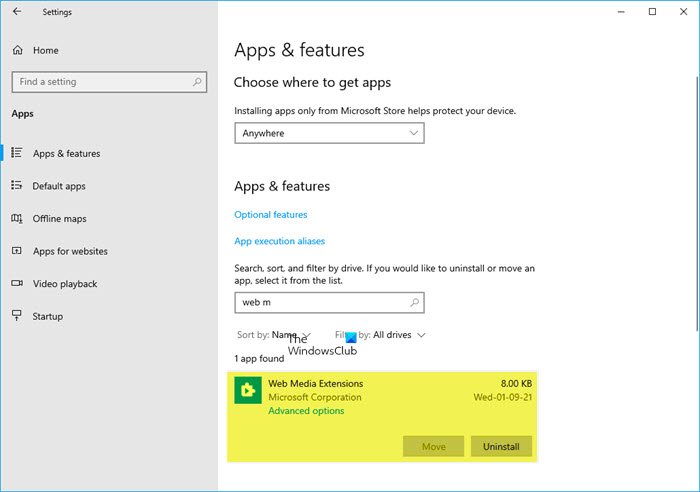Viewport: 700px width, 492px height.
Task: Click the Uninstall button
Action: click(x=501, y=446)
